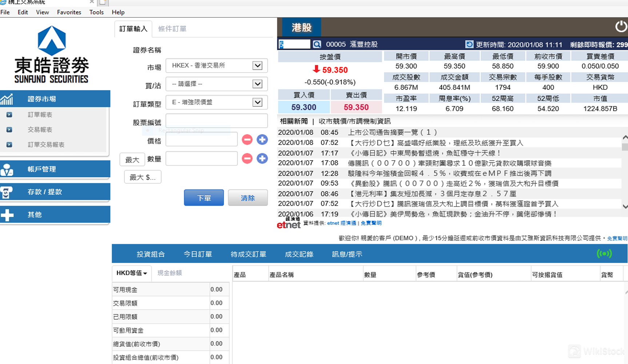Click the 數量 input field

point(202,159)
